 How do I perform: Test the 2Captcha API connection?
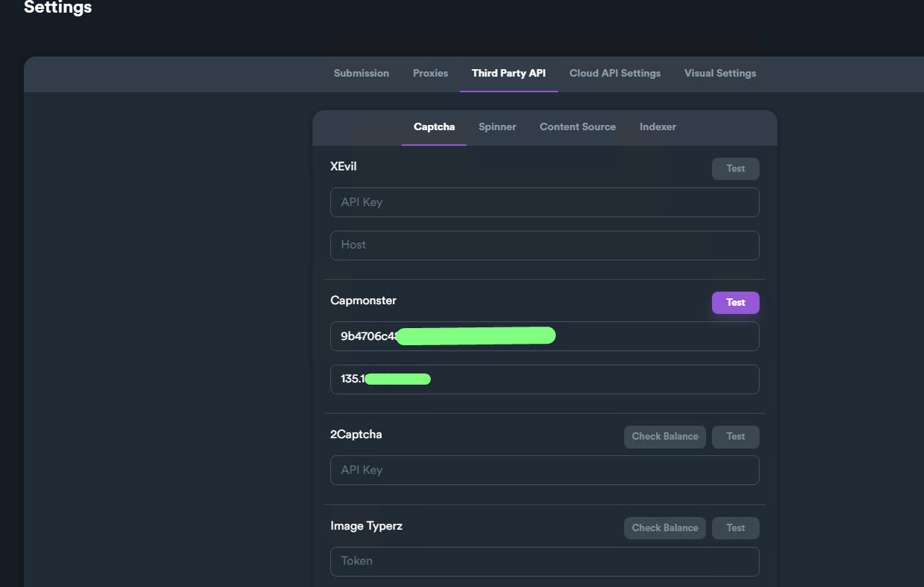tap(735, 436)
